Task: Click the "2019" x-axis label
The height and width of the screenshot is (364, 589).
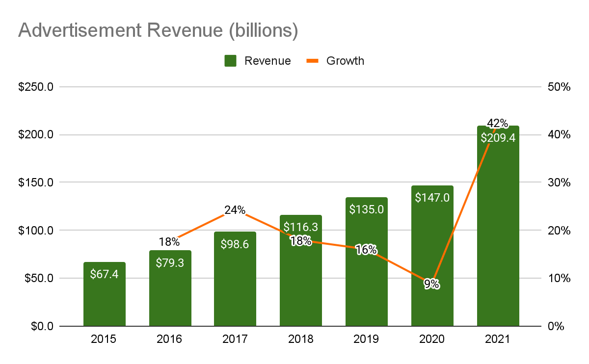Action: 367,339
